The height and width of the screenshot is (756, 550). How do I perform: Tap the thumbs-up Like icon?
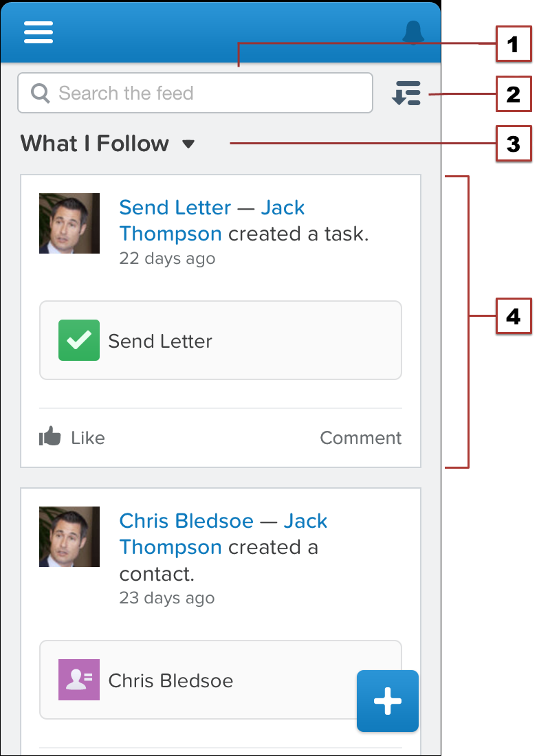(50, 436)
